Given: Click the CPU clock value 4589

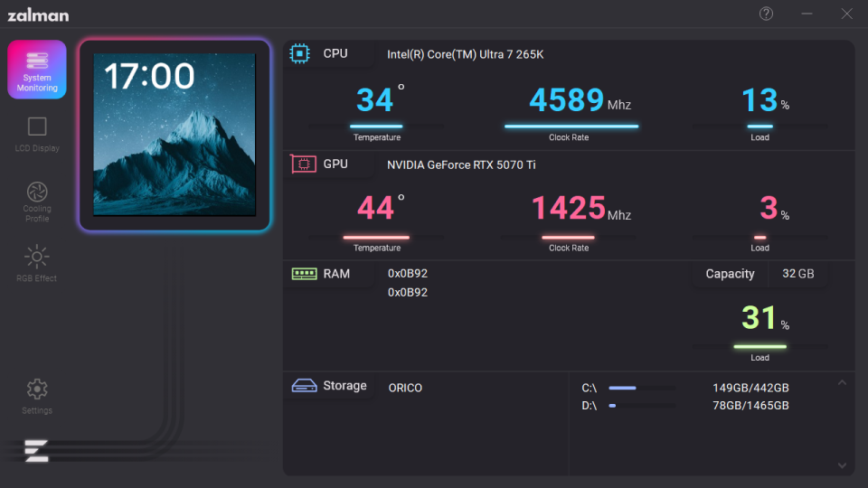Looking at the screenshot, I should 566,100.
